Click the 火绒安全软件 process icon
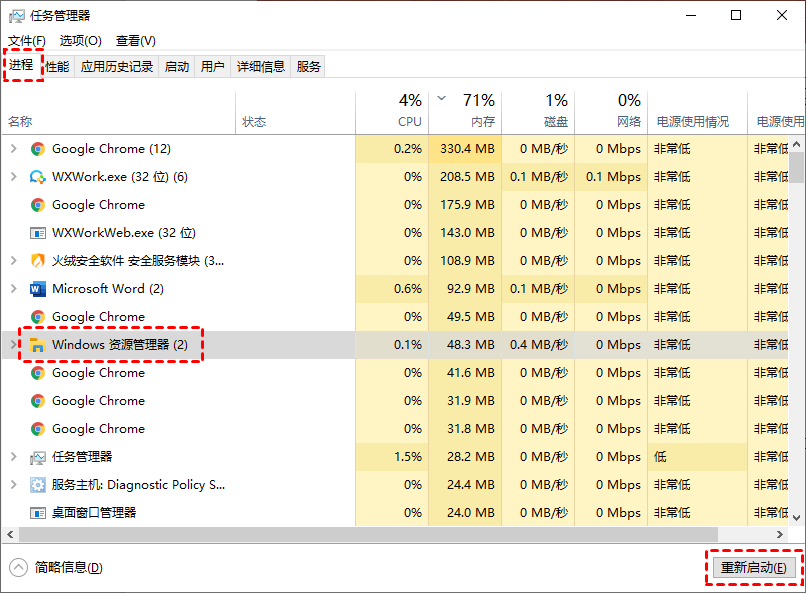 (x=38, y=261)
